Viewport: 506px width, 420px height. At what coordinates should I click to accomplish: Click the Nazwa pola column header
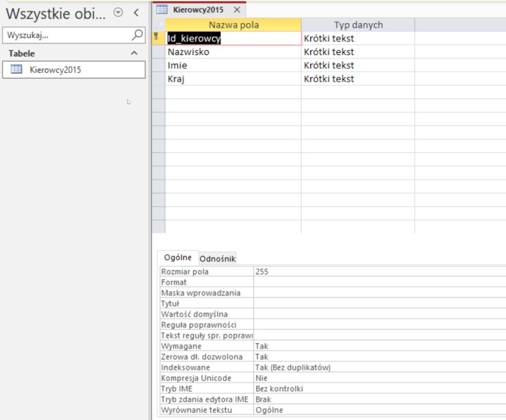[233, 25]
